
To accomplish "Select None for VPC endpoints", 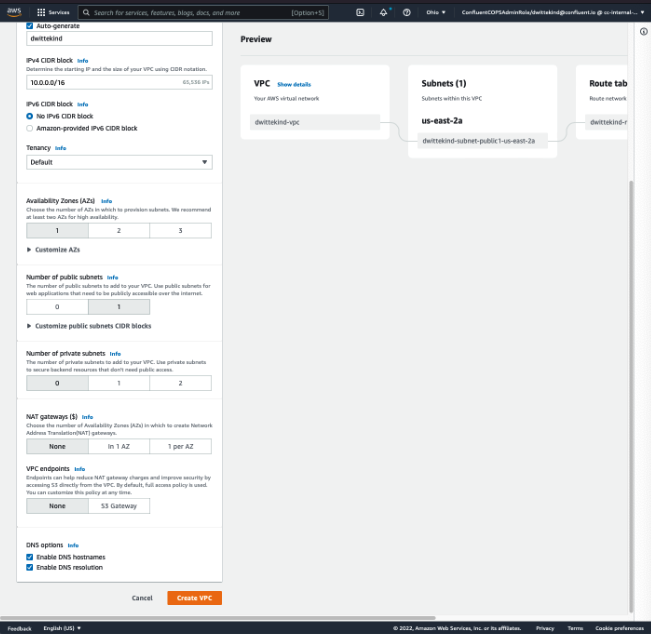I will pyautogui.click(x=57, y=506).
